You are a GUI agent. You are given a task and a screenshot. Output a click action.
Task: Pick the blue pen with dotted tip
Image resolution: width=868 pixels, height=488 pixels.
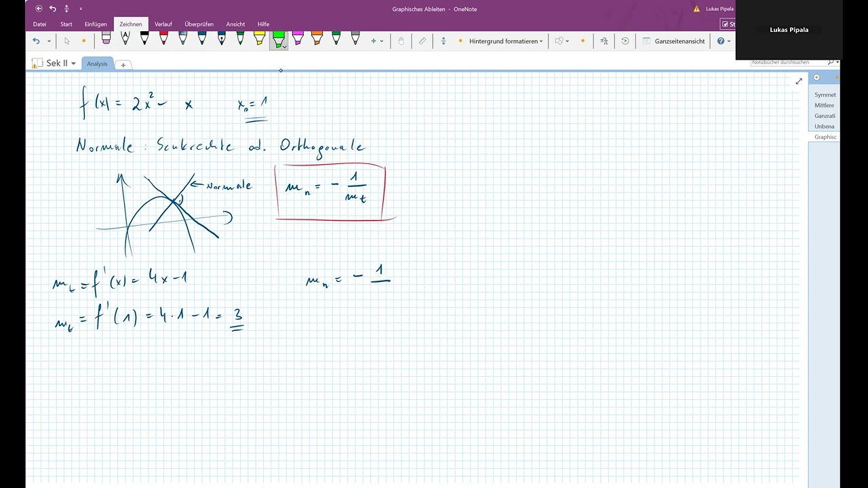tap(221, 38)
